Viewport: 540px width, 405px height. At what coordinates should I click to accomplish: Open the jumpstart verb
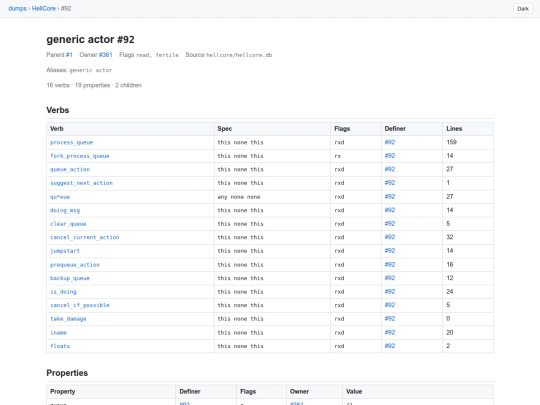tap(65, 251)
